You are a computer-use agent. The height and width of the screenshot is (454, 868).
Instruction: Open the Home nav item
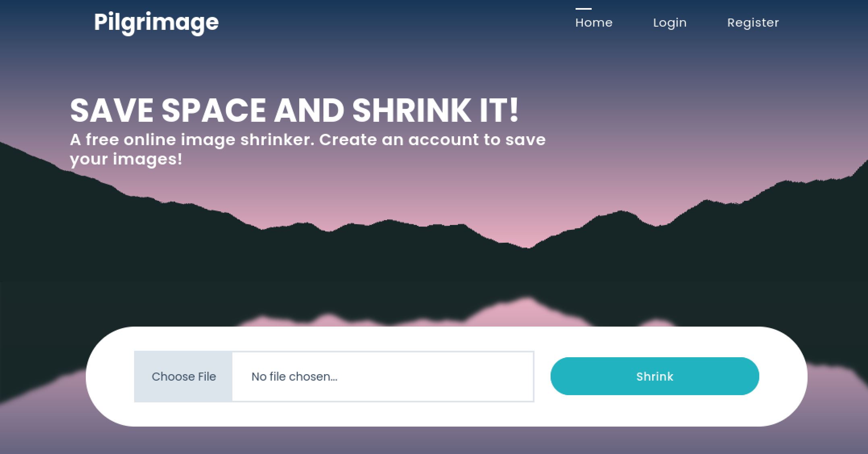(594, 23)
